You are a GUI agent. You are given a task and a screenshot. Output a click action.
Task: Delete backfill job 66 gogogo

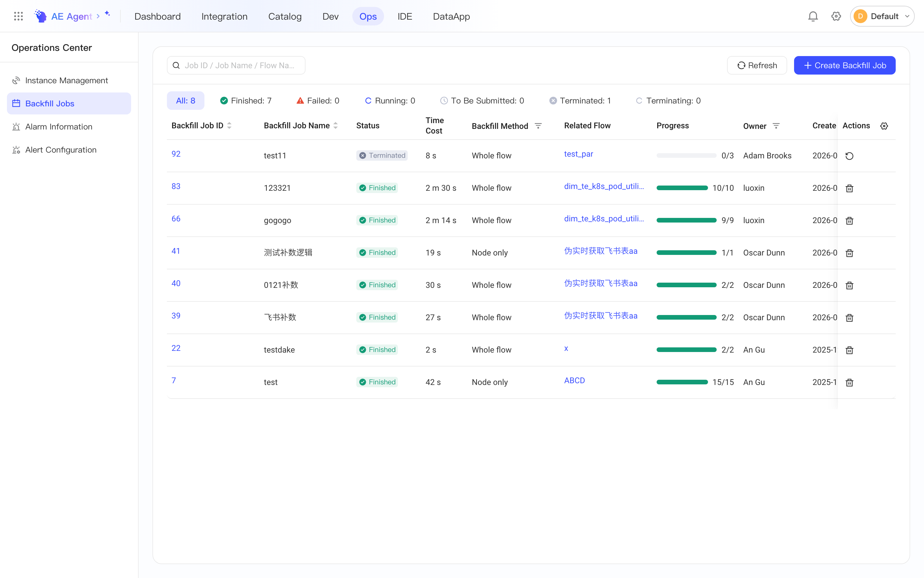pyautogui.click(x=849, y=221)
